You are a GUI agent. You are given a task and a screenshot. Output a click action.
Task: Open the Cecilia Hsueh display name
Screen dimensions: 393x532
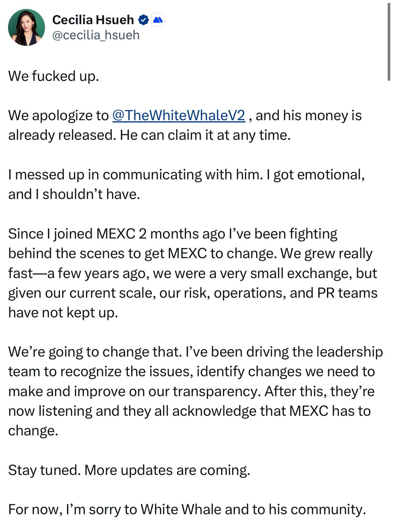93,20
